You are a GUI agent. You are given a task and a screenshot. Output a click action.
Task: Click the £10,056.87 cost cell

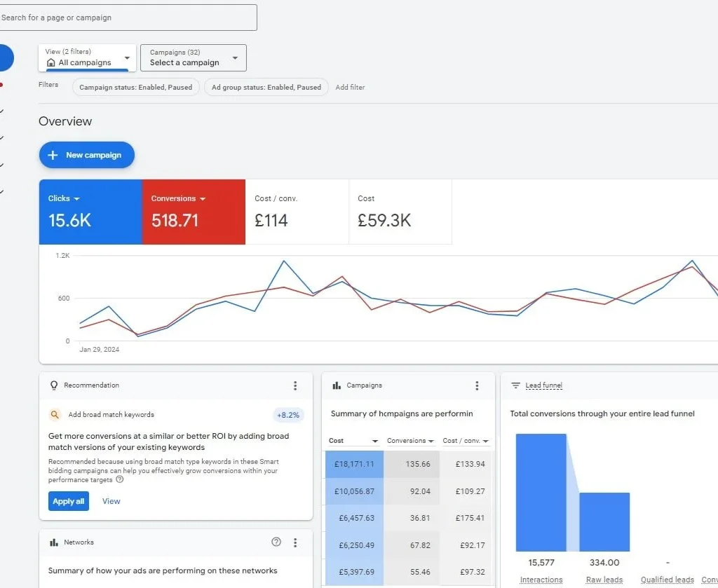[354, 491]
